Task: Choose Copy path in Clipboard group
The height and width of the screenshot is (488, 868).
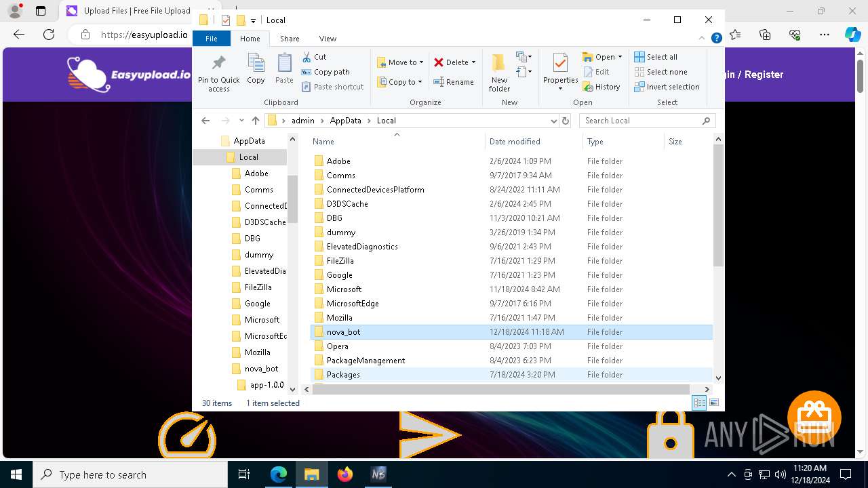Action: 325,72
